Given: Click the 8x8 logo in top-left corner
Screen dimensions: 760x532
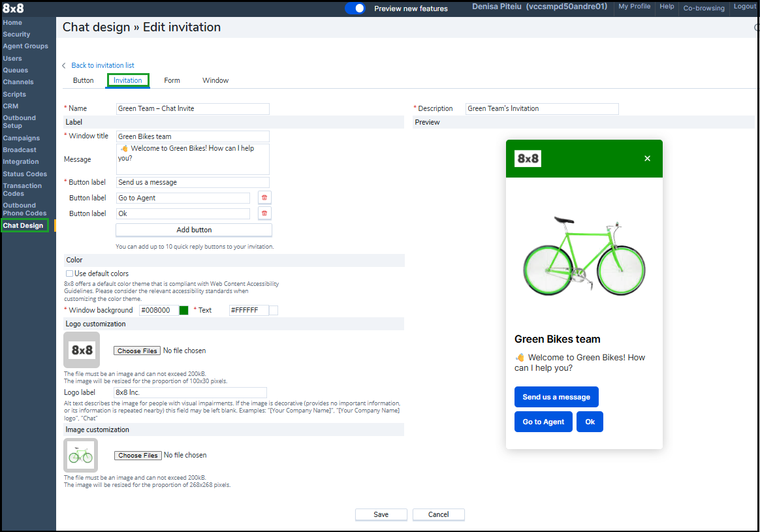Looking at the screenshot, I should (x=13, y=8).
